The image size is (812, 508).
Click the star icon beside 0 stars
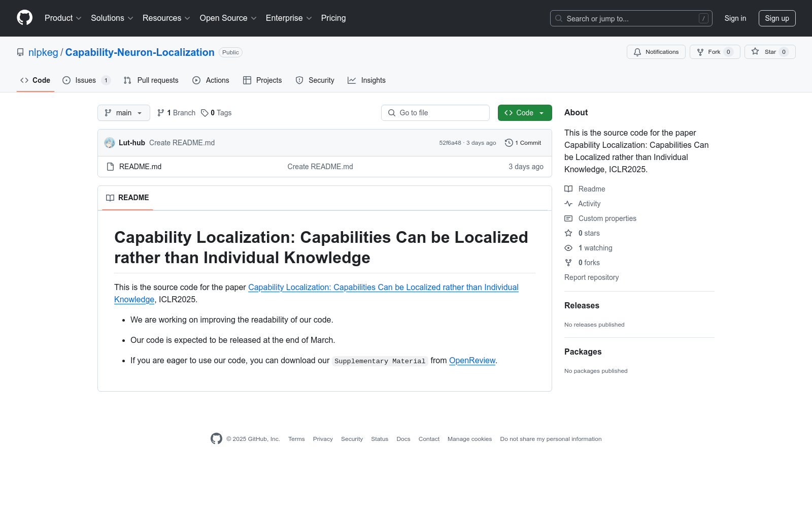pyautogui.click(x=568, y=233)
